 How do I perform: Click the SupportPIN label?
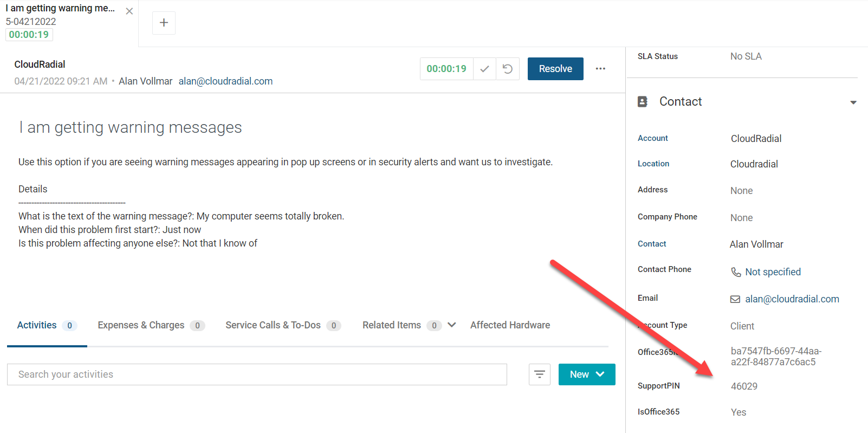pos(659,386)
